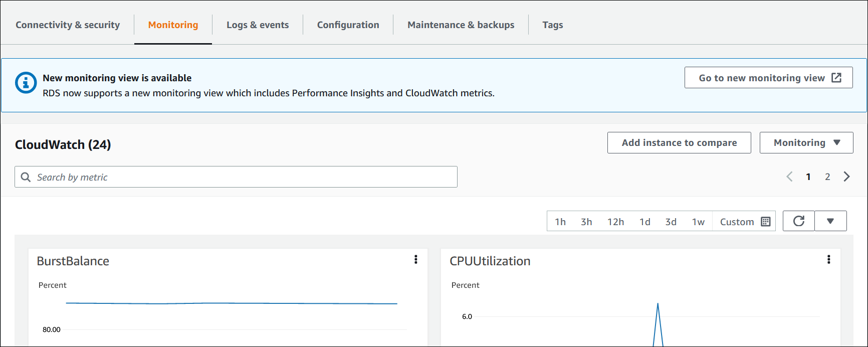
Task: Go to the next metrics page arrow
Action: pos(846,177)
